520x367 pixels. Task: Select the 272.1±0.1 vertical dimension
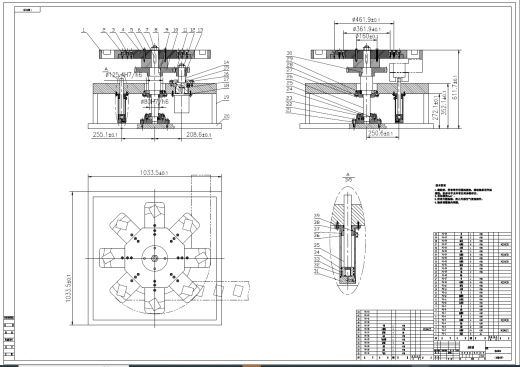click(x=435, y=108)
